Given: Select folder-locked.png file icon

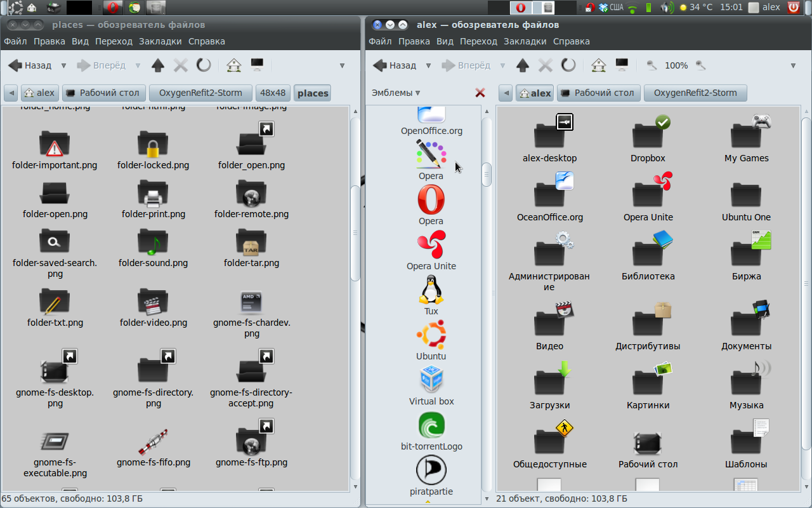Looking at the screenshot, I should tap(153, 145).
